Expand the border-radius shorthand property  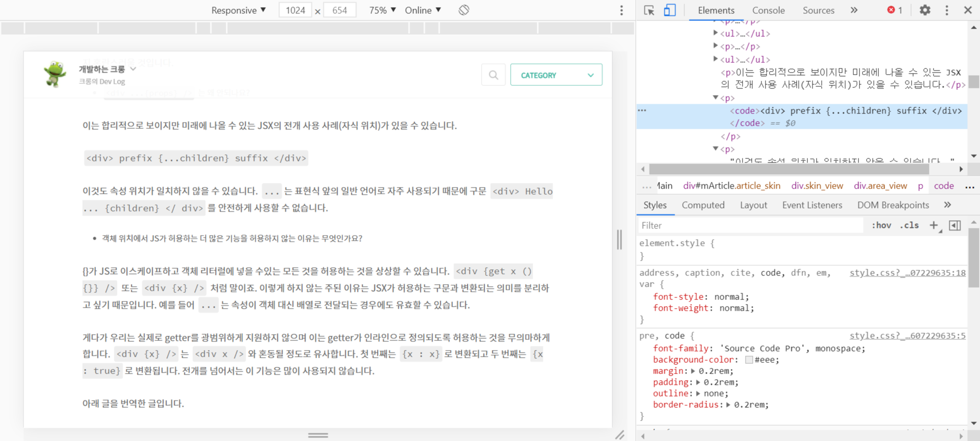(728, 405)
